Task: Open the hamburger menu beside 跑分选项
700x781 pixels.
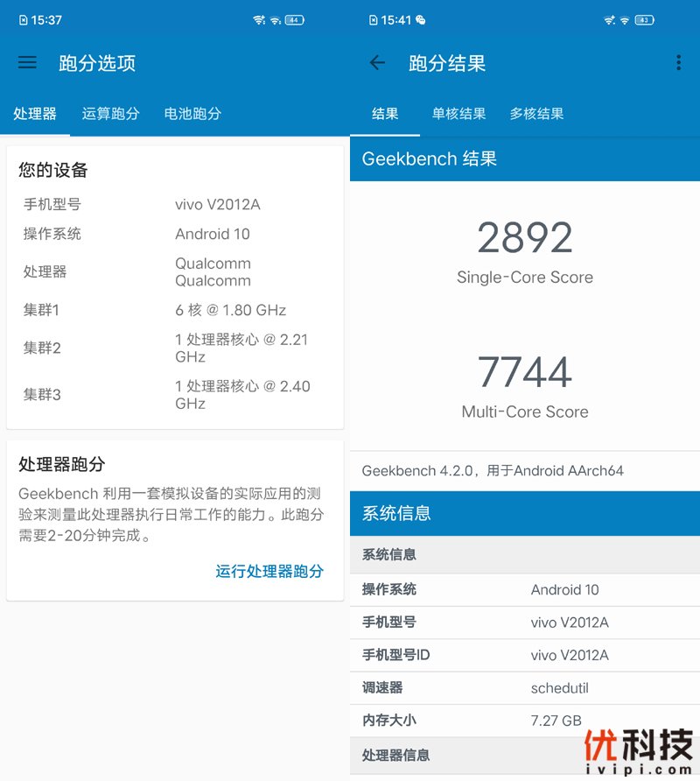Action: (27, 62)
